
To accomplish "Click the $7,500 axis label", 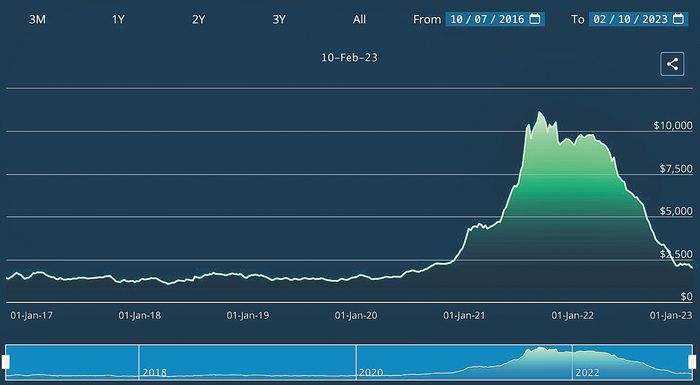I will click(676, 169).
